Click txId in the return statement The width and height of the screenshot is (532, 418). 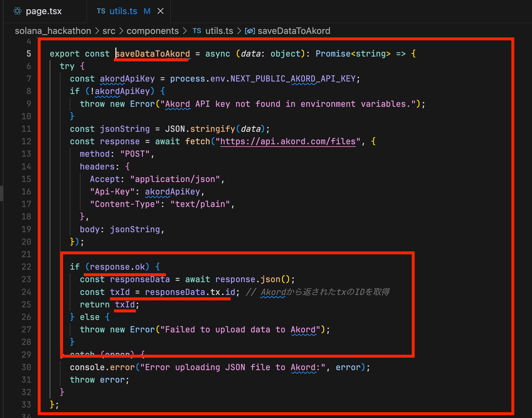125,305
